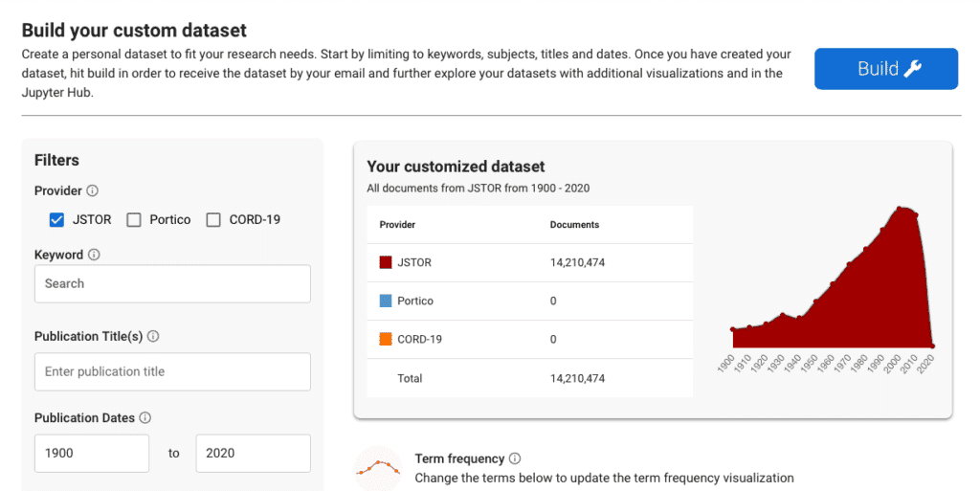Click the CORD-19 document count of 0
The width and height of the screenshot is (980, 491).
[553, 339]
